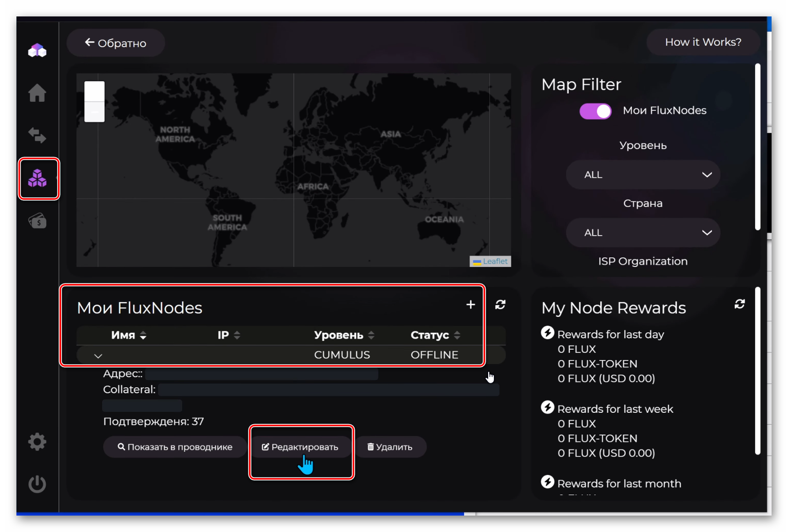Click Rewards for last week heading

[615, 409]
